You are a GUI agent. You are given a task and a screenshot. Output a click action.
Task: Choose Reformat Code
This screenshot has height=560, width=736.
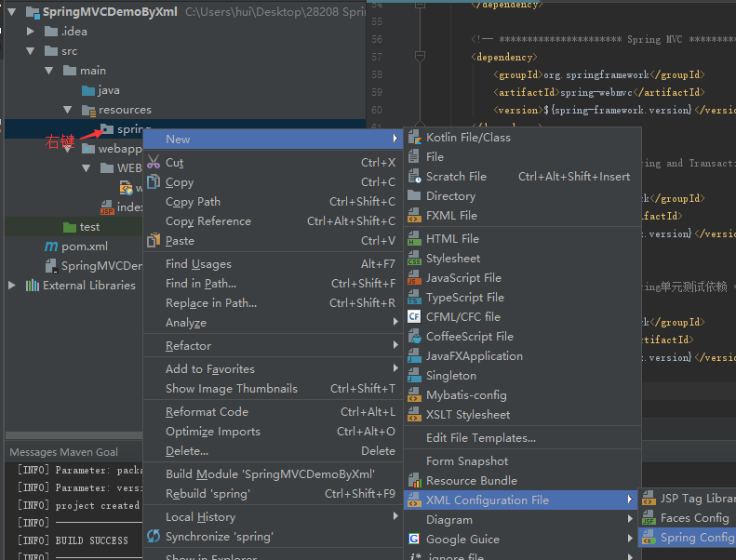[274, 412]
